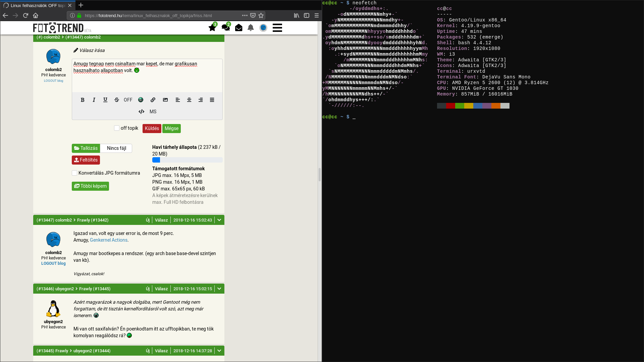Open Firefox application menu
644x362 pixels.
[317, 15]
